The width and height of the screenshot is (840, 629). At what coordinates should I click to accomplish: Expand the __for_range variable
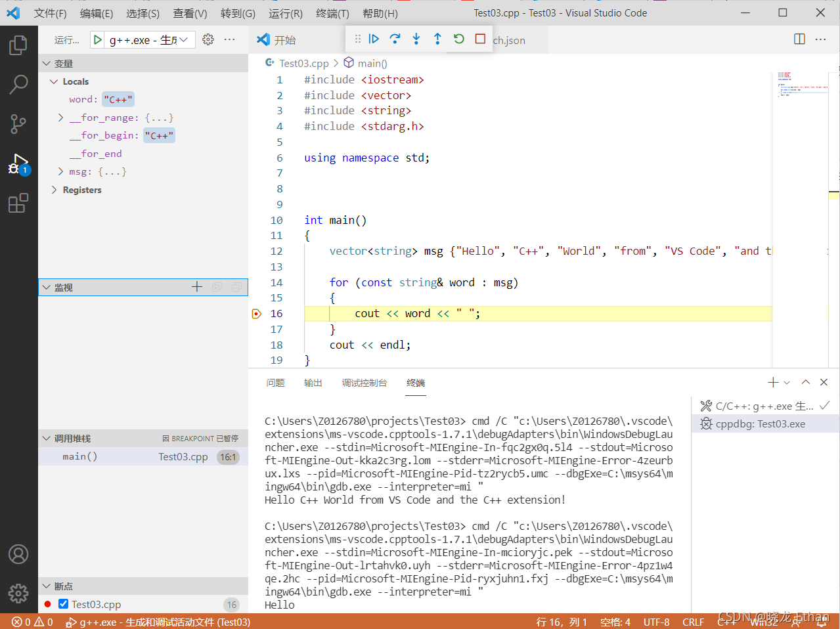pos(60,118)
